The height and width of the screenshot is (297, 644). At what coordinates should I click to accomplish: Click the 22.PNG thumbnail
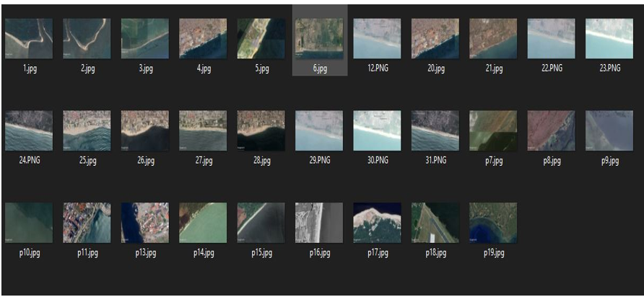551,38
